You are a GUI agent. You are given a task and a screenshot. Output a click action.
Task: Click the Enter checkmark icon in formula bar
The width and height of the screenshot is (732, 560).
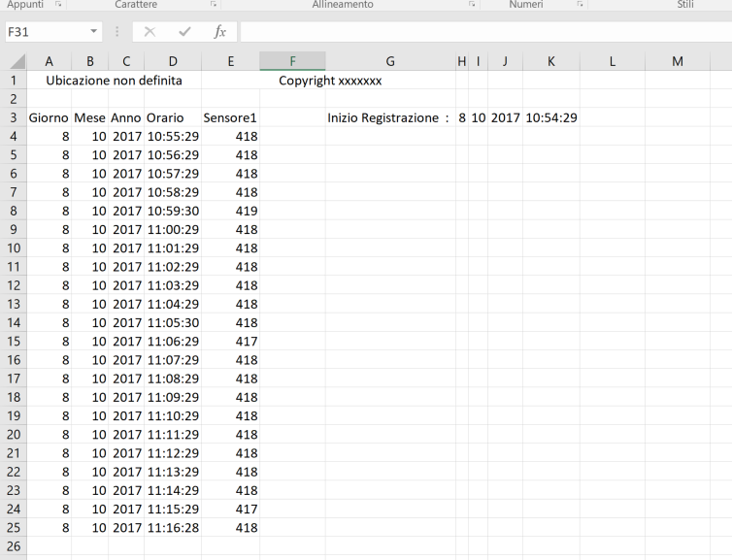184,32
